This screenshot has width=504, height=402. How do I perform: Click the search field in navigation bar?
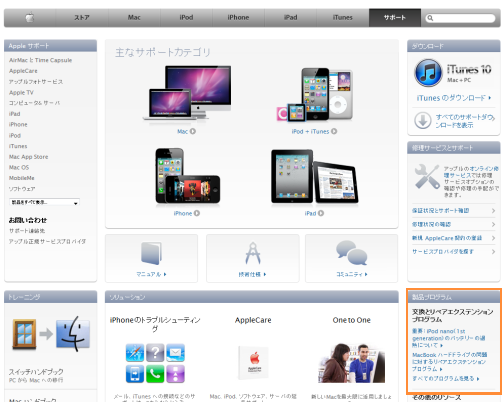pyautogui.click(x=461, y=18)
